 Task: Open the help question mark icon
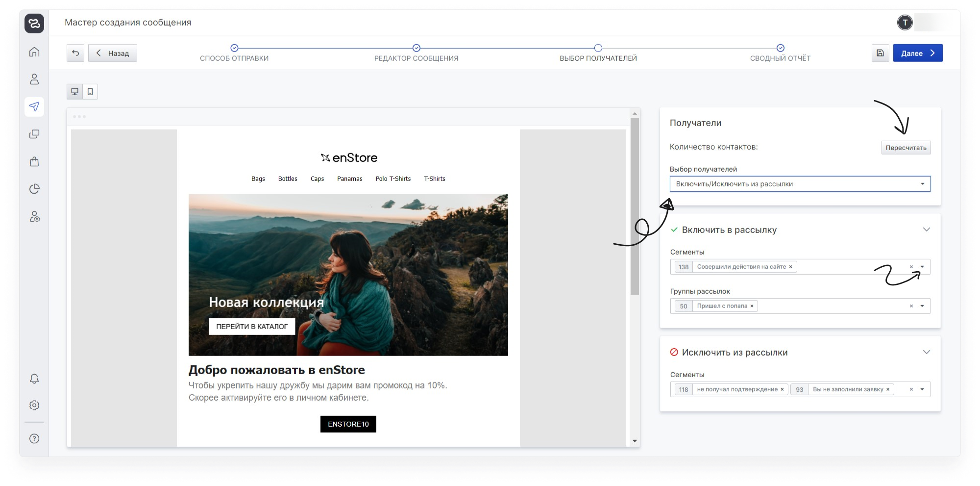click(x=34, y=438)
